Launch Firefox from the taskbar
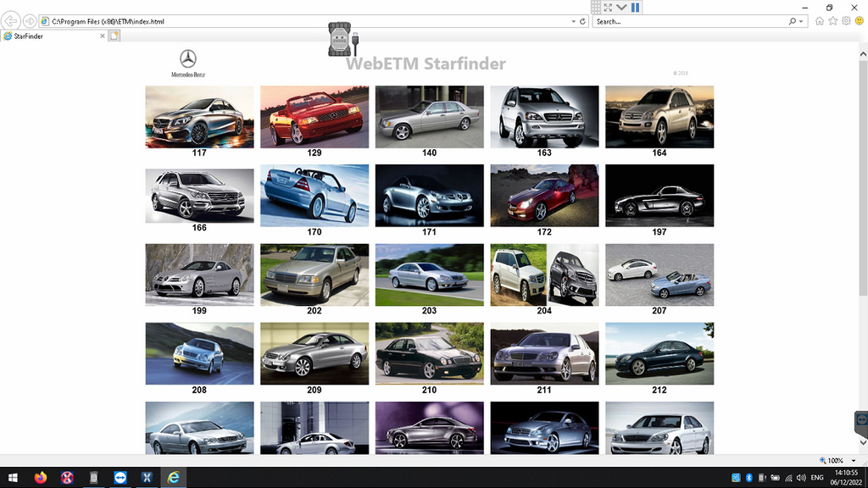Viewport: 868px width, 488px height. 41,478
